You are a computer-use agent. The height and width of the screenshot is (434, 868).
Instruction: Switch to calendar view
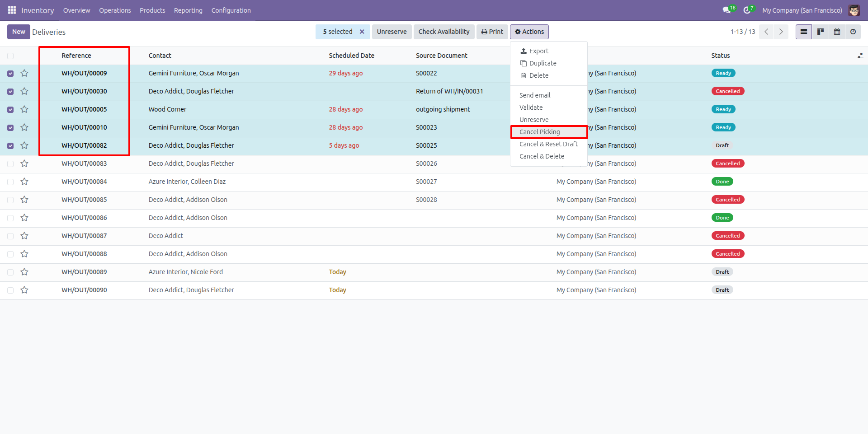coord(837,32)
